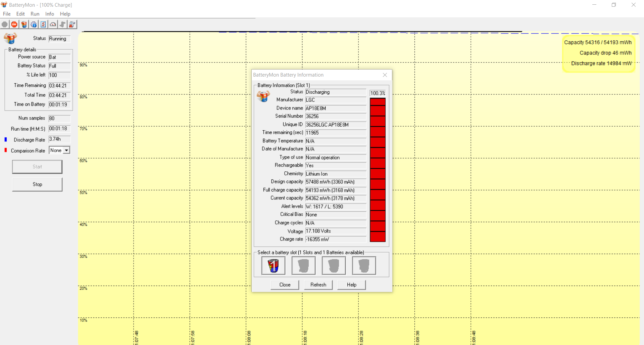Viewport: 644px width, 345px height.
Task: Click Help button in battery dialog
Action: pyautogui.click(x=352, y=285)
